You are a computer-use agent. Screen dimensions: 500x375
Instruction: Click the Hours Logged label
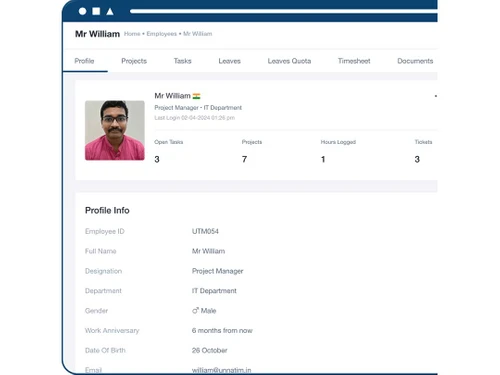338,142
